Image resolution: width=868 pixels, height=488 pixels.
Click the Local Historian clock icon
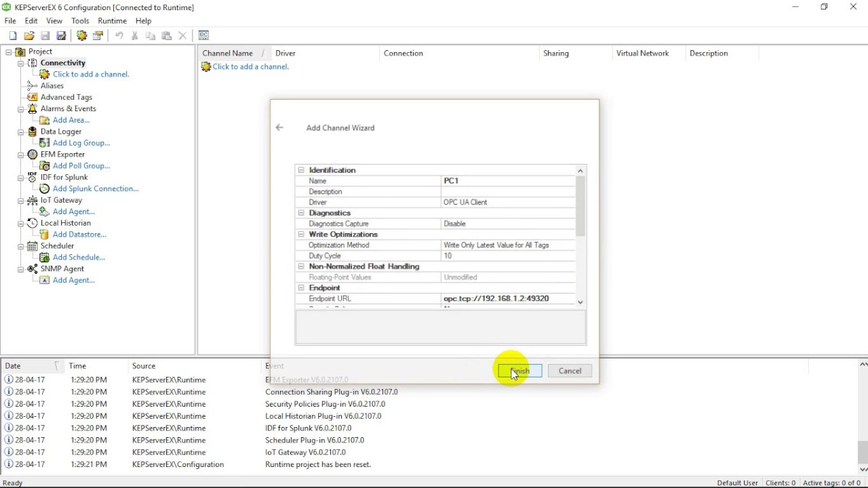point(32,223)
